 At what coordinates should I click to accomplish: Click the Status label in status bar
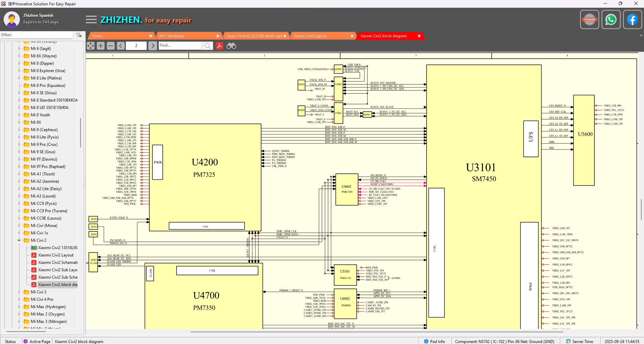(x=10, y=341)
